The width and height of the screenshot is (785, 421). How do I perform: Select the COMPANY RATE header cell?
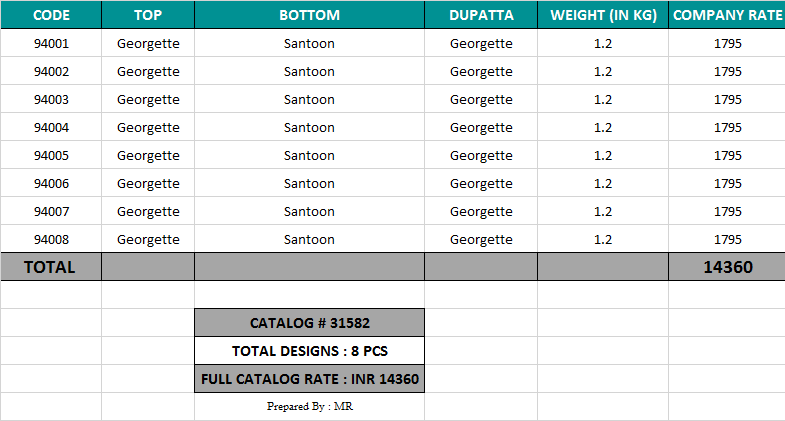(727, 15)
